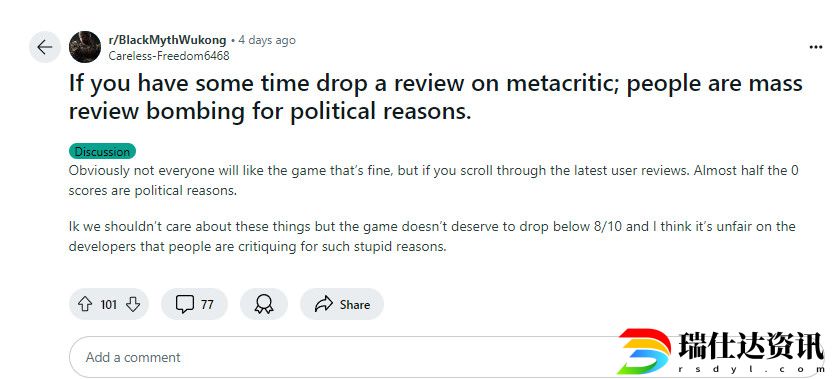Open the three-dot post options menu
This screenshot has width=833, height=379.
click(815, 47)
